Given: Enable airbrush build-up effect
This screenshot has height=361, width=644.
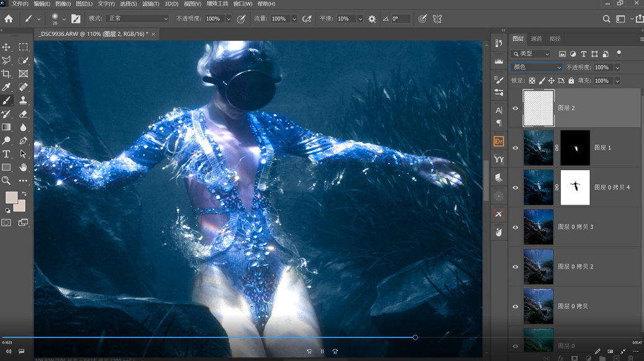Looking at the screenshot, I should coord(307,19).
